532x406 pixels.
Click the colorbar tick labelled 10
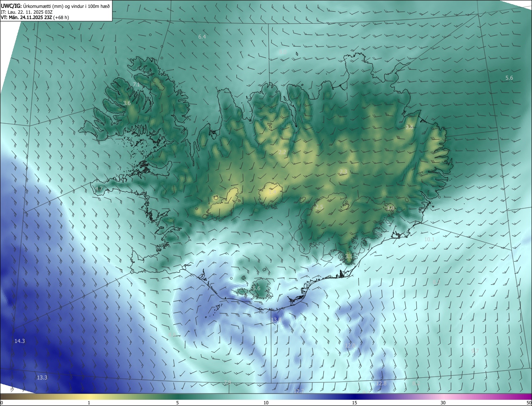[266, 403]
